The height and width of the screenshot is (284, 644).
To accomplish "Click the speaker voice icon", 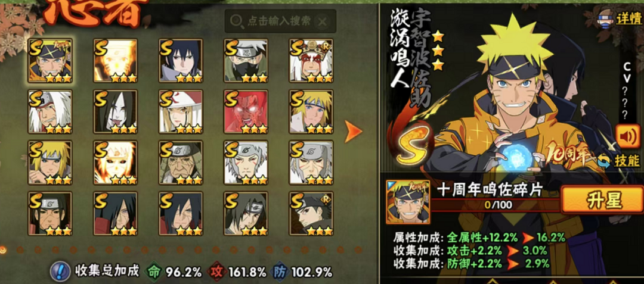I will click(627, 136).
